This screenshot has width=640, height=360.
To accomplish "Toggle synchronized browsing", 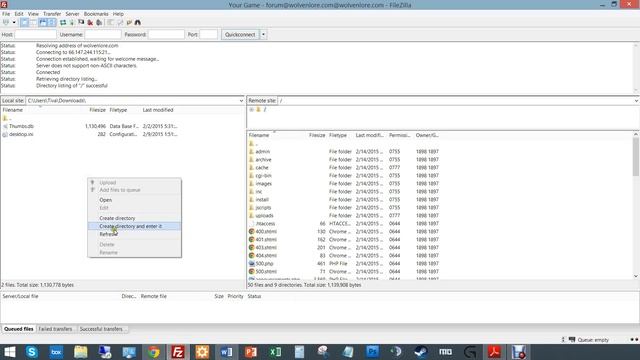I will [x=129, y=22].
